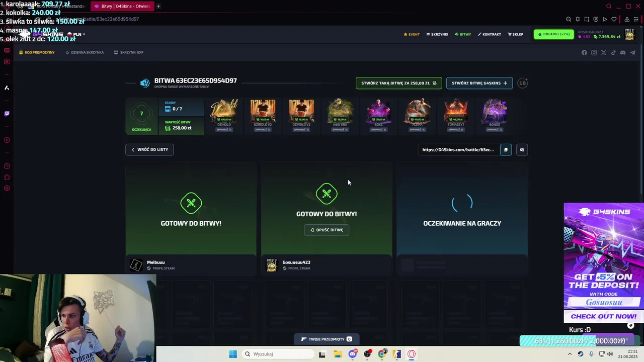Click Melbuuu player avatar

(136, 265)
